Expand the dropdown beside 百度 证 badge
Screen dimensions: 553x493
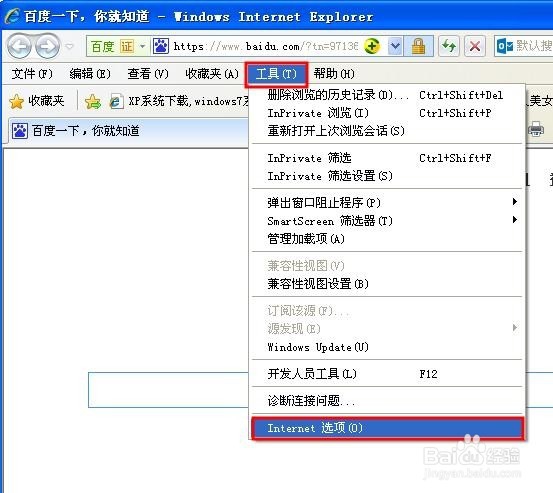coord(142,46)
